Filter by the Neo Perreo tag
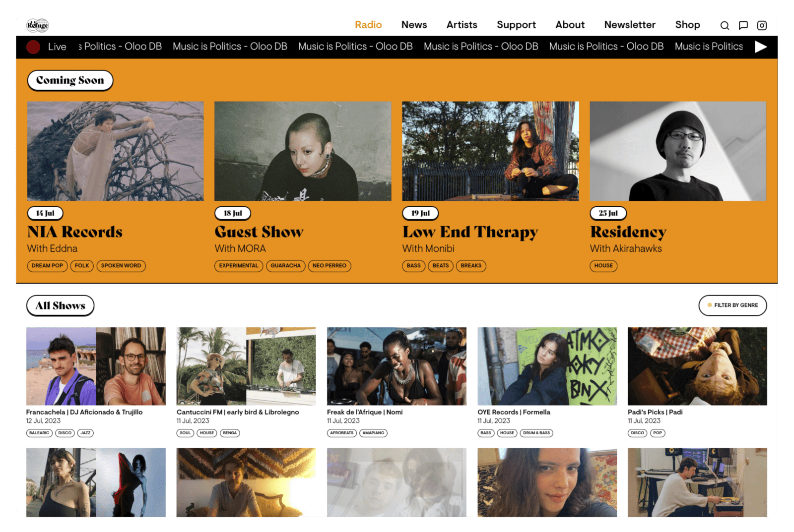The height and width of the screenshot is (532, 794). (330, 266)
